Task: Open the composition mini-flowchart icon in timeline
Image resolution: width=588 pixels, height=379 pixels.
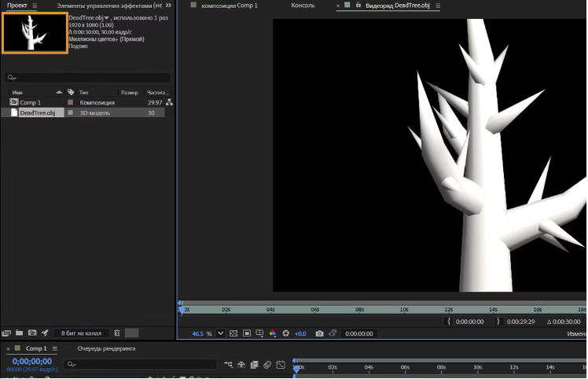Action: [228, 364]
